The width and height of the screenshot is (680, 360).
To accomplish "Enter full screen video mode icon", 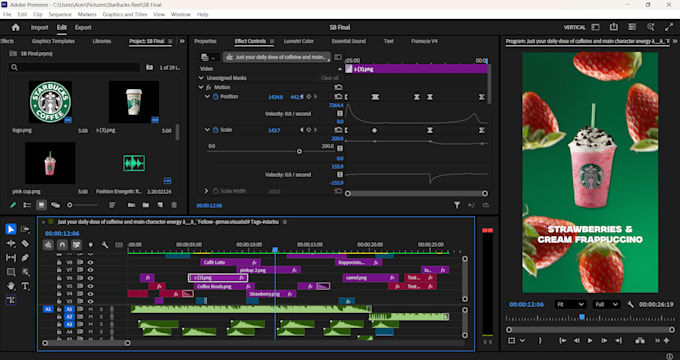I will click(669, 27).
